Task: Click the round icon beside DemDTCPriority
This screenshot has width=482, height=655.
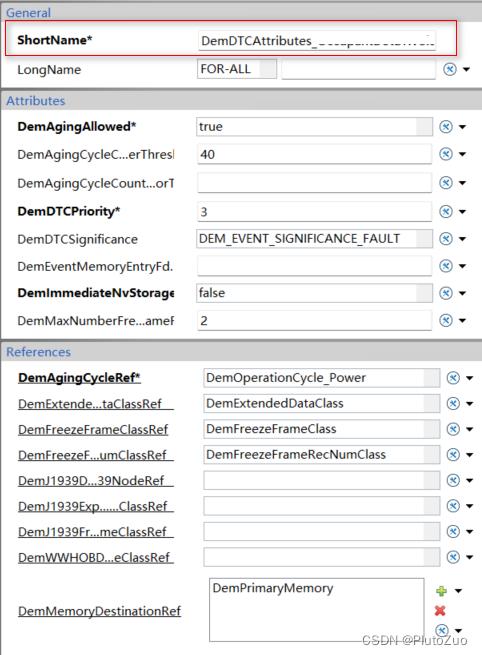Action: 446,211
